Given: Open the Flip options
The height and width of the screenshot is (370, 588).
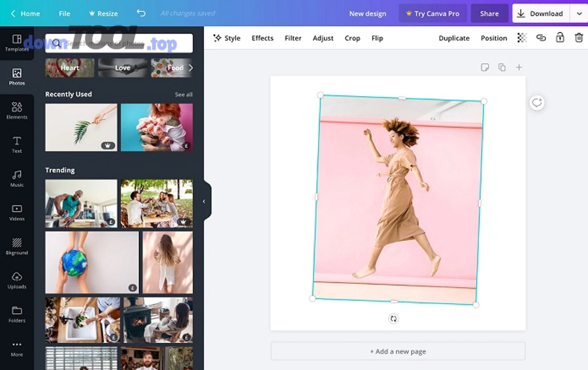Looking at the screenshot, I should click(377, 38).
